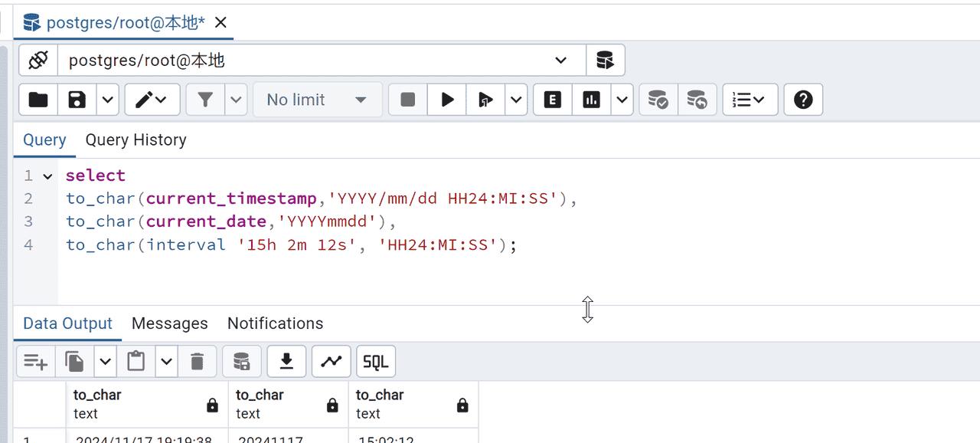Expand the Execute options dropdown arrow
This screenshot has width=980, height=443.
coord(516,100)
